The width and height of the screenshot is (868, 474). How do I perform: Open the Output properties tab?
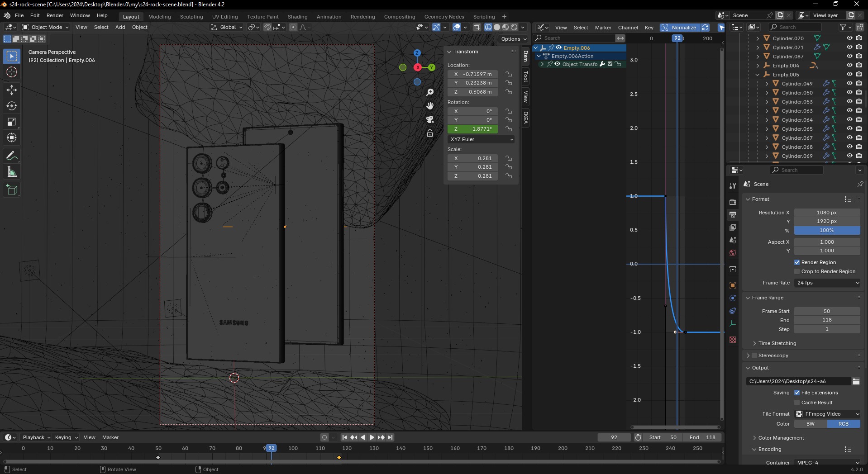tap(733, 214)
